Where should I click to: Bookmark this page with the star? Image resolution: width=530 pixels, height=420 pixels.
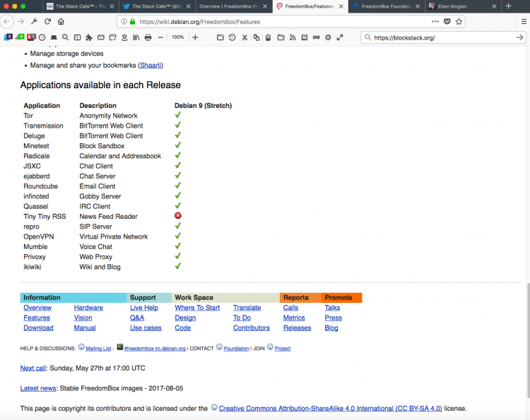(459, 22)
